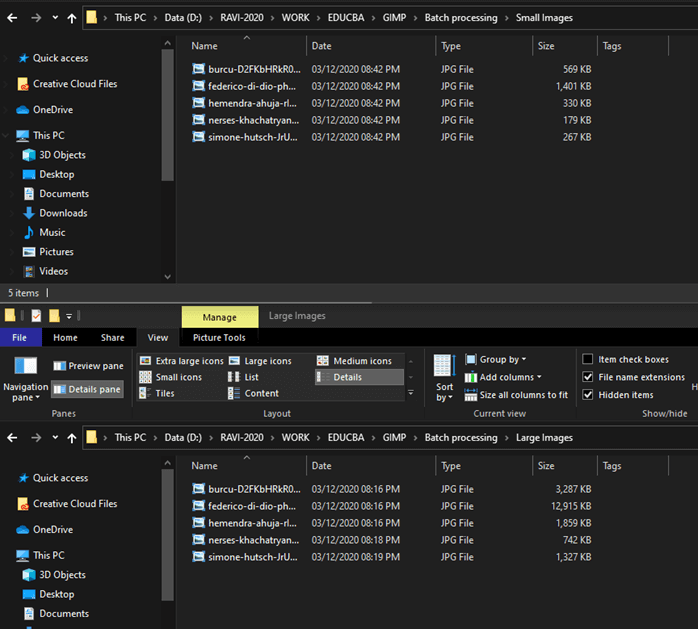Screen dimensions: 698x629
Task: Open Group by dropdown
Action: [496, 359]
